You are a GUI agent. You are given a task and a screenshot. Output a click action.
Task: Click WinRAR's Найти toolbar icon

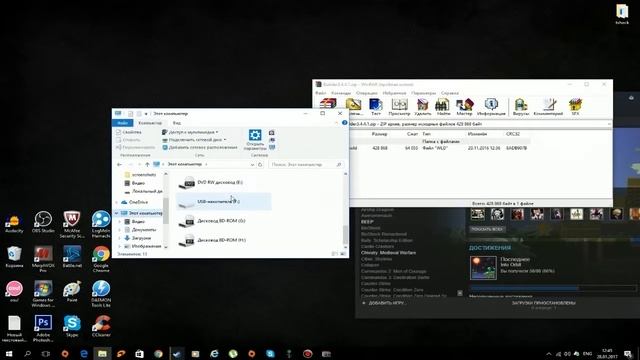(x=443, y=107)
